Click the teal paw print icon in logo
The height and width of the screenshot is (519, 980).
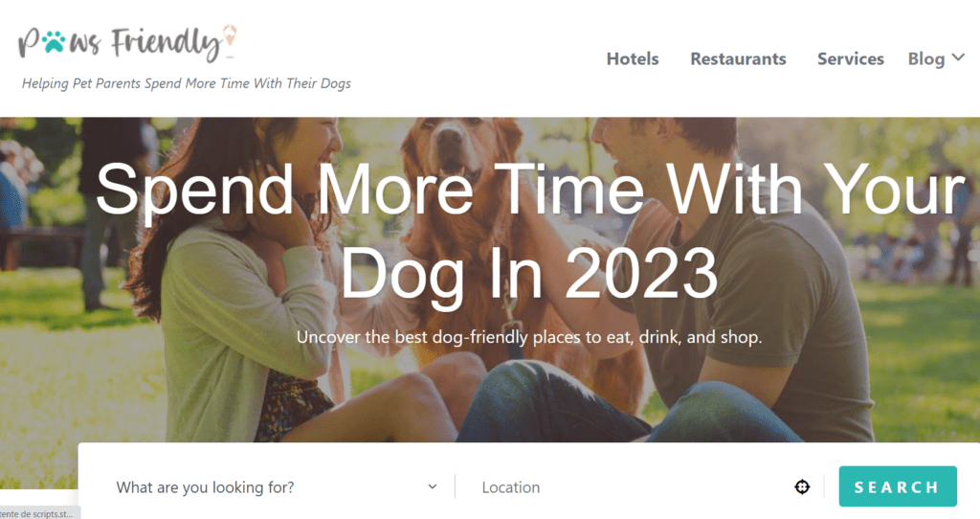click(54, 41)
